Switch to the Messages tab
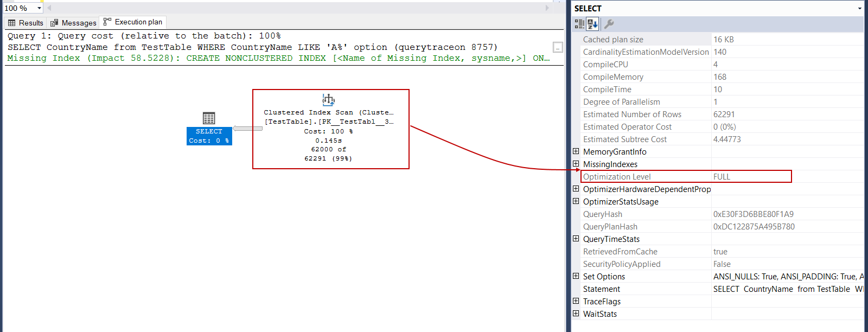The width and height of the screenshot is (868, 332). [73, 23]
